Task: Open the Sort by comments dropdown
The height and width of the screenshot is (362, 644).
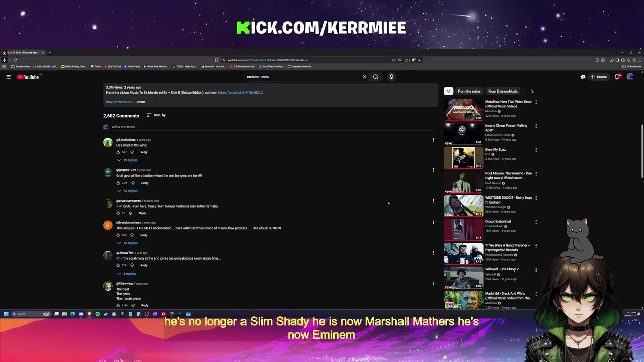Action: 156,115
